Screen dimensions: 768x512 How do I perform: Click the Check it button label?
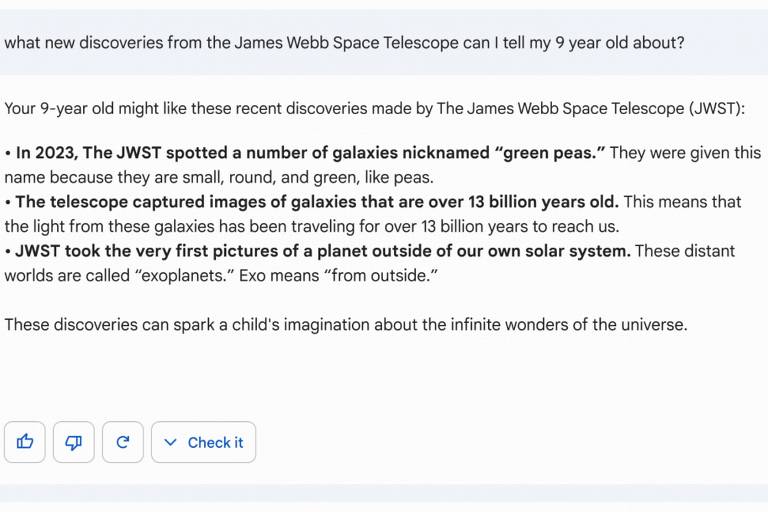coord(215,442)
